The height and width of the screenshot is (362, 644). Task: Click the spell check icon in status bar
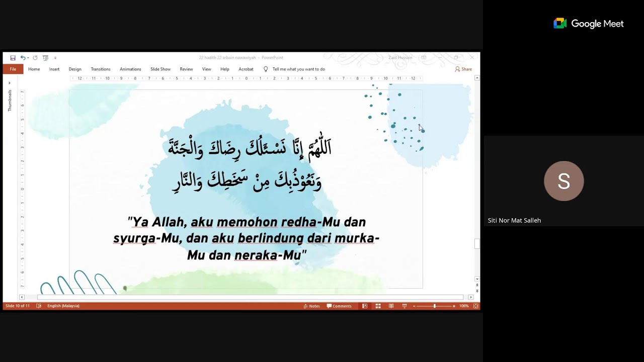[x=39, y=306]
